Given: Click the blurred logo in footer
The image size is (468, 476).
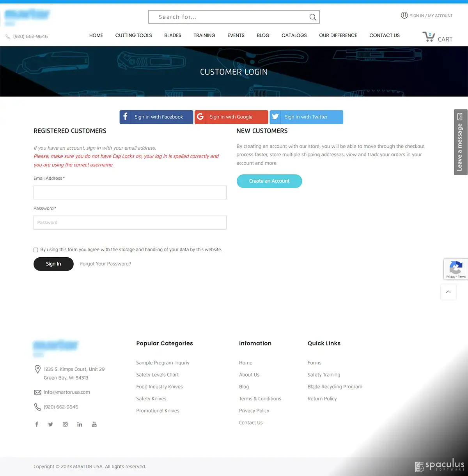Looking at the screenshot, I should point(56,348).
